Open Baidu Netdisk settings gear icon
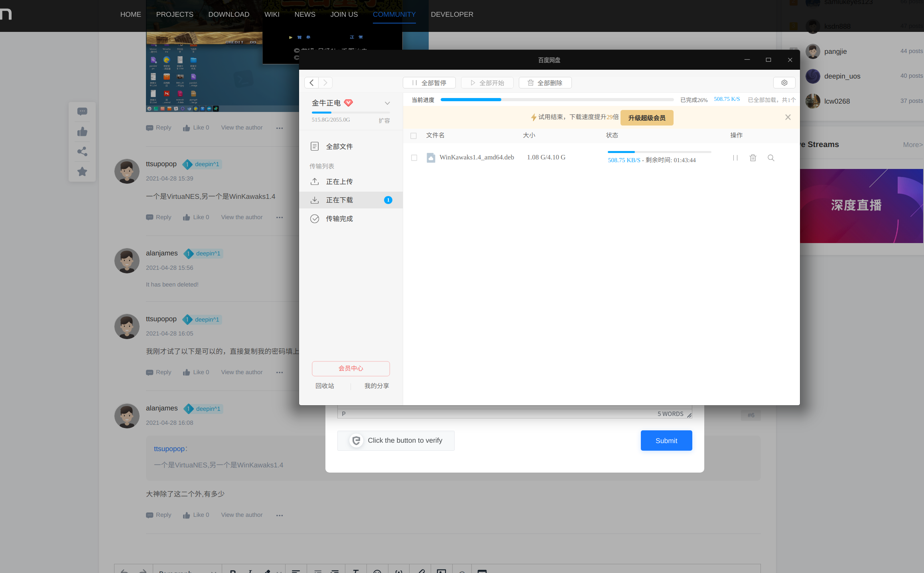This screenshot has height=573, width=924. pos(784,83)
